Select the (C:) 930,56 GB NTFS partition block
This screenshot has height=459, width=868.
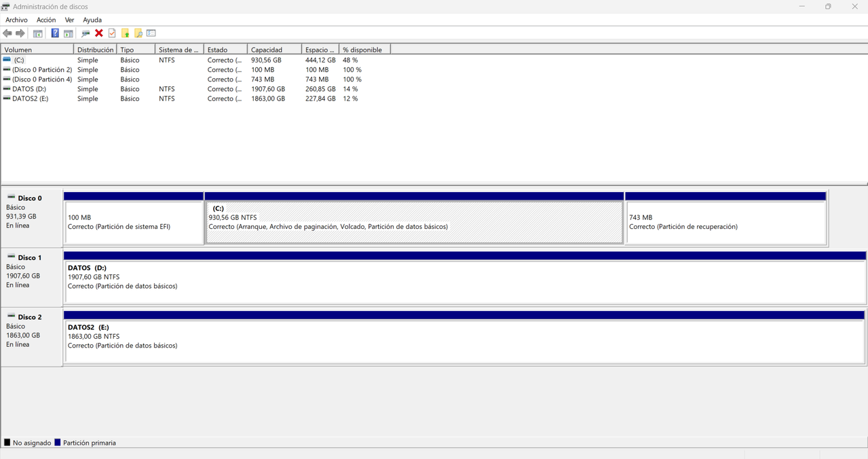click(x=414, y=218)
